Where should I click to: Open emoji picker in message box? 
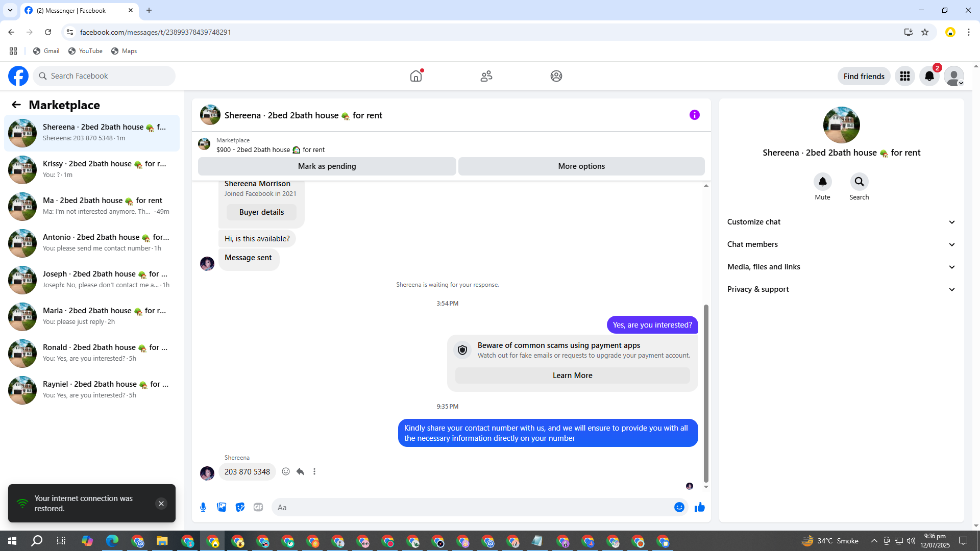(x=679, y=507)
